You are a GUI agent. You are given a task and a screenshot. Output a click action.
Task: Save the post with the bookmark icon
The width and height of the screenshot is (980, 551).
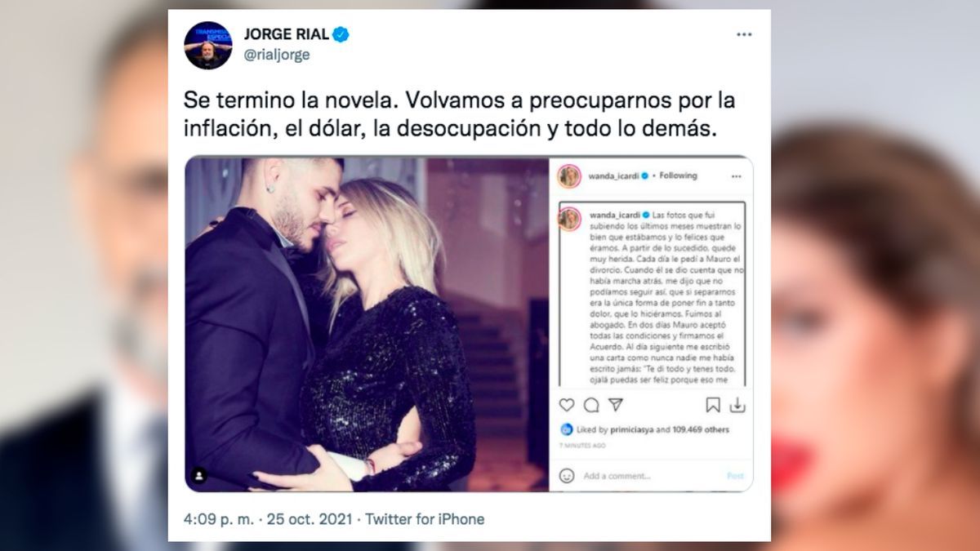pos(713,405)
